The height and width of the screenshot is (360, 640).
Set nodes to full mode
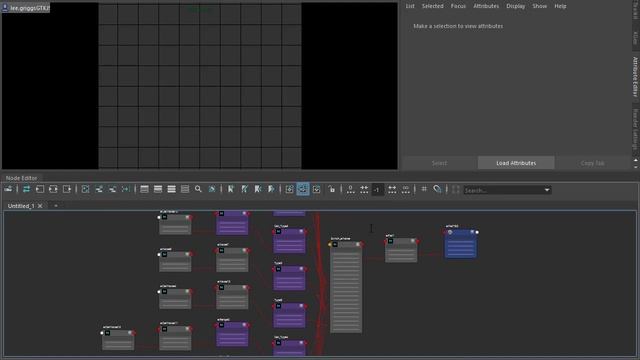coord(171,189)
